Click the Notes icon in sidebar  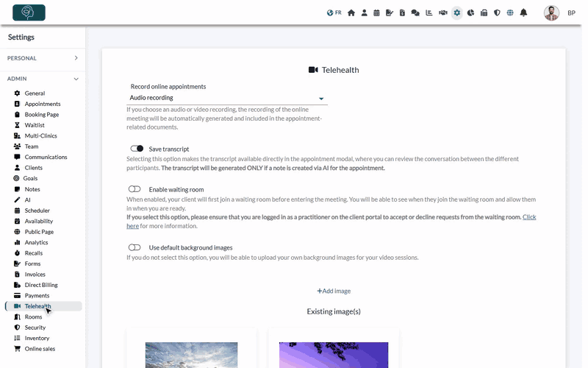17,189
